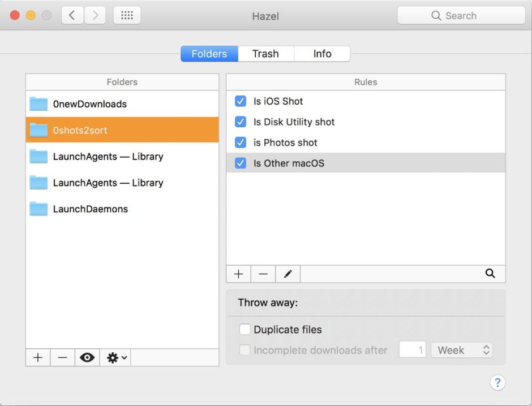
Task: Click the remove folder minus button
Action: coord(63,357)
